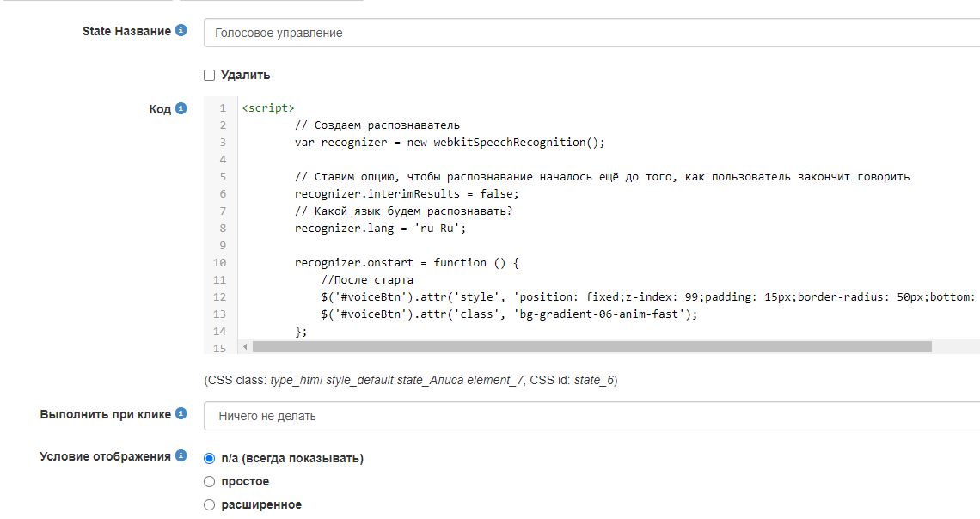The image size is (980, 519).
Task: Place cursor on the <script> line
Action: (268, 108)
